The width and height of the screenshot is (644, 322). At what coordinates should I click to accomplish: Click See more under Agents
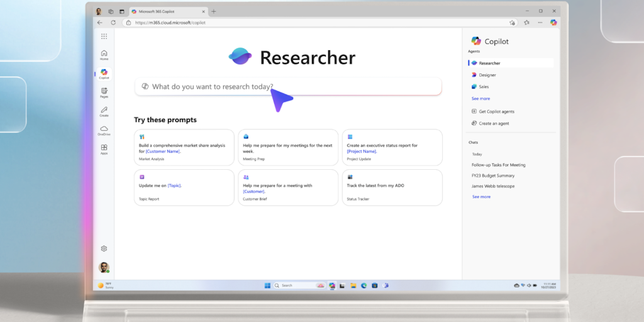click(480, 99)
